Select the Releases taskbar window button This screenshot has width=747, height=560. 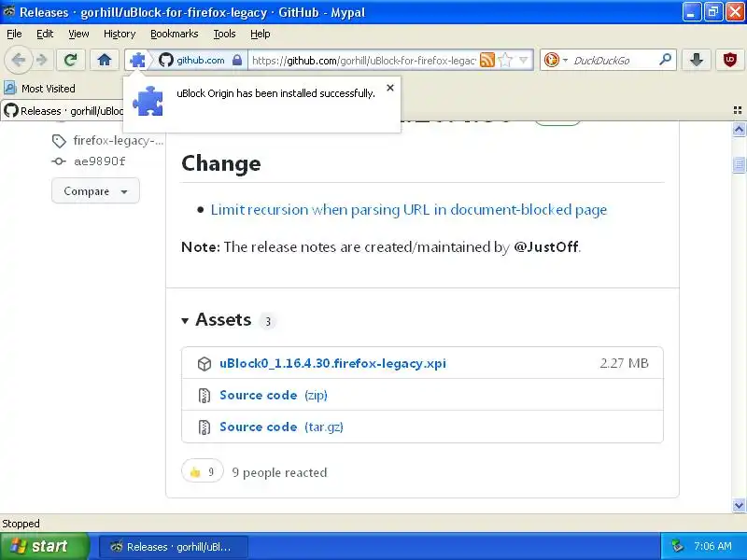point(174,547)
